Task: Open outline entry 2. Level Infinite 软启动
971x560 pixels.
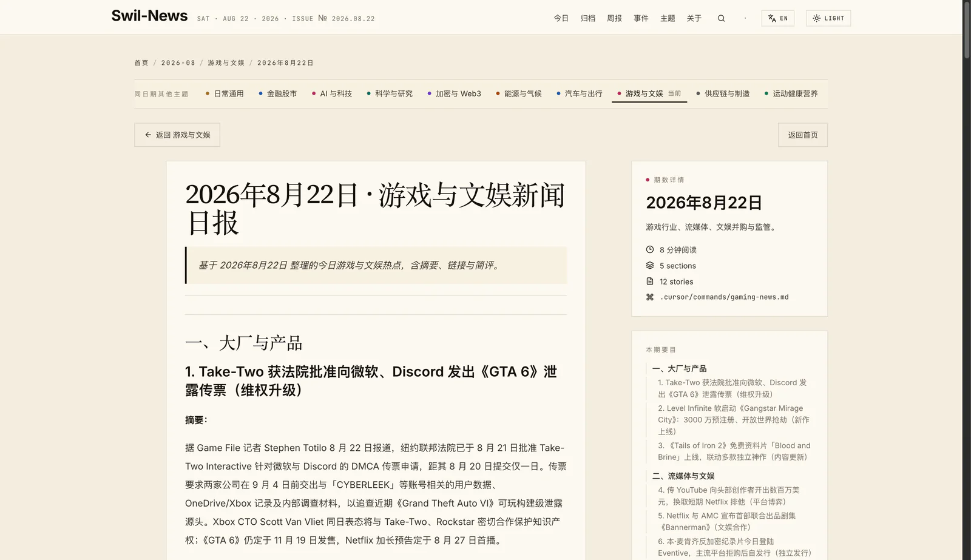Action: click(x=733, y=420)
